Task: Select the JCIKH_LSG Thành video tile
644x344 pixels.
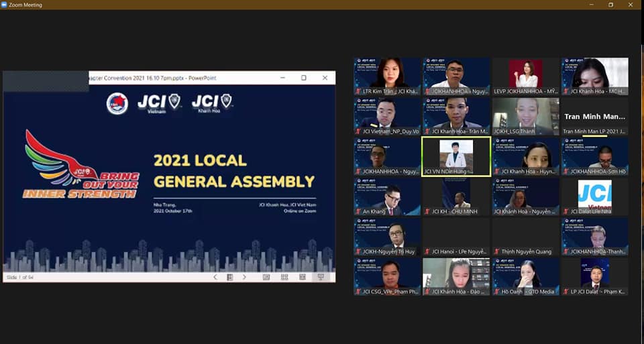Action: coord(526,117)
